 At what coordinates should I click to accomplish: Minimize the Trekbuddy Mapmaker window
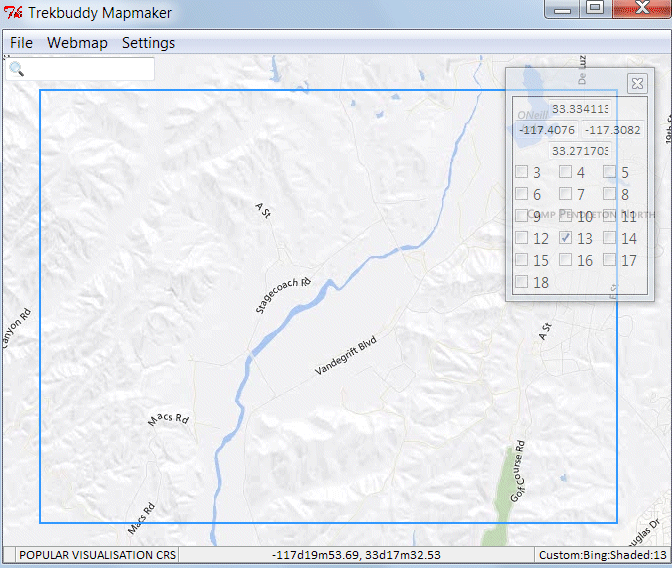click(563, 9)
